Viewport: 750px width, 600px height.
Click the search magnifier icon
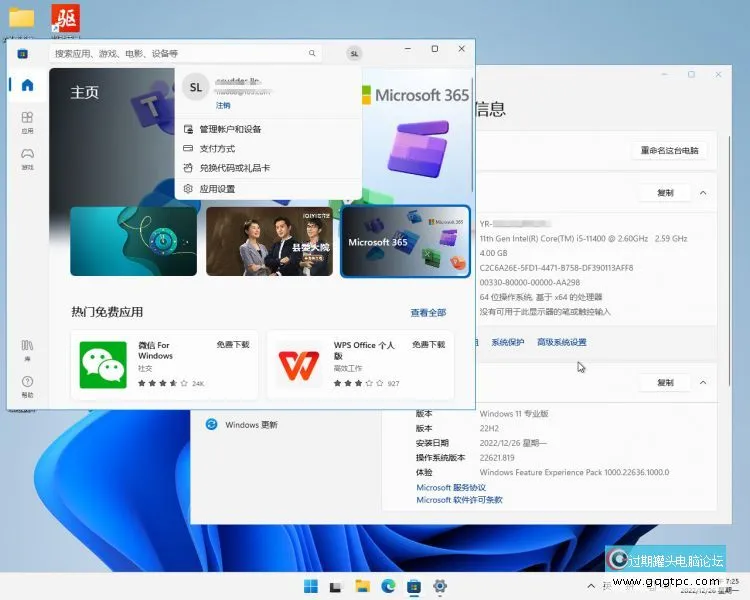tap(312, 53)
